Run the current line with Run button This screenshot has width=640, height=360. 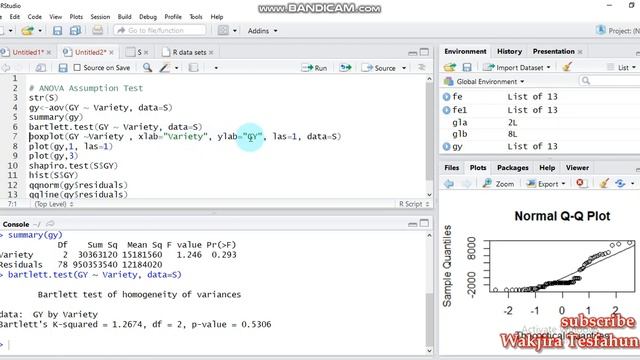tap(315, 68)
